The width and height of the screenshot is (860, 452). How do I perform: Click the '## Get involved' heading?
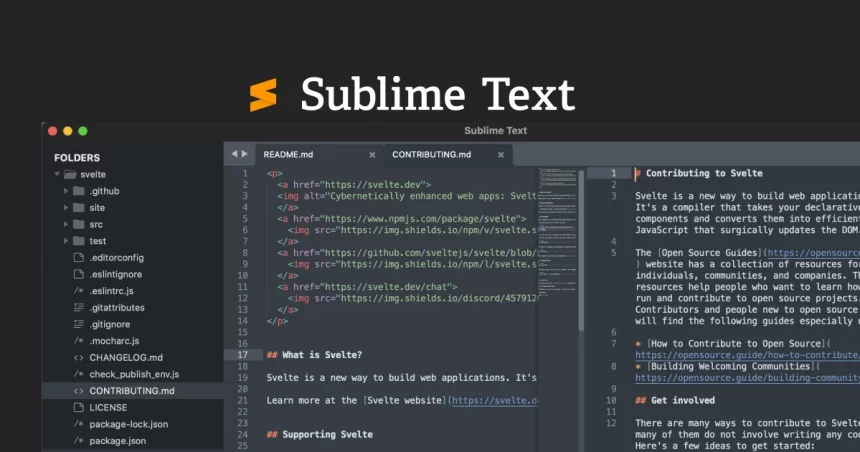[675, 400]
